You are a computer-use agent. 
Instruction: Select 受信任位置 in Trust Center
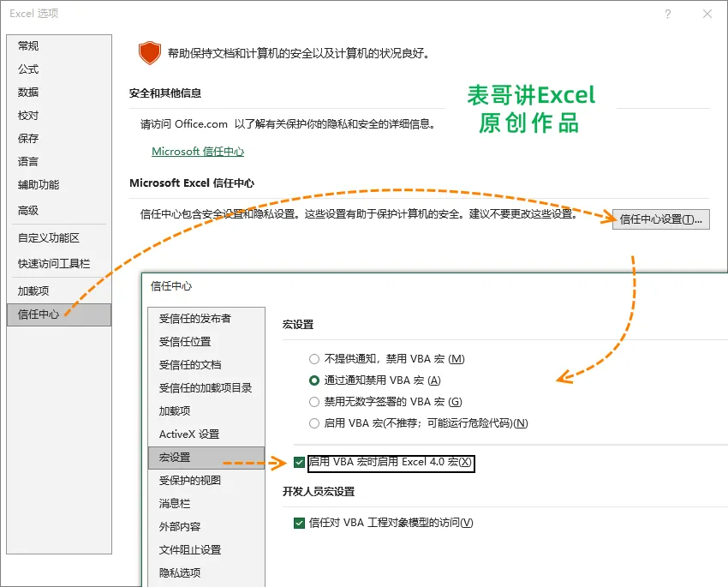[206, 342]
